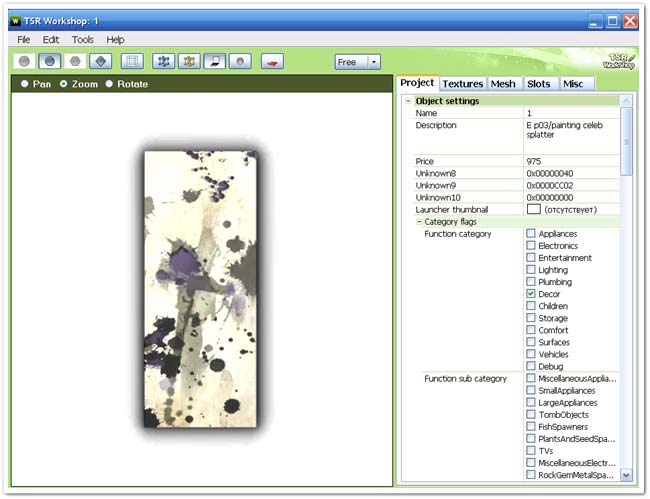Enable the SmallAppliances checkbox
Viewport: 650px width, 499px height.
tap(531, 390)
